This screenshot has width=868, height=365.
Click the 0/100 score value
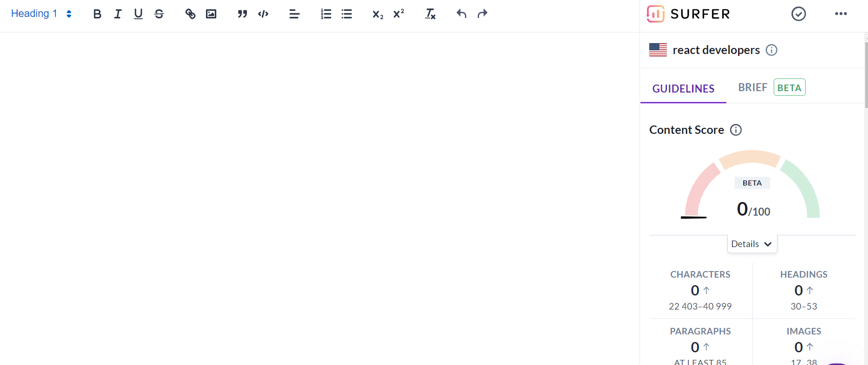click(754, 209)
